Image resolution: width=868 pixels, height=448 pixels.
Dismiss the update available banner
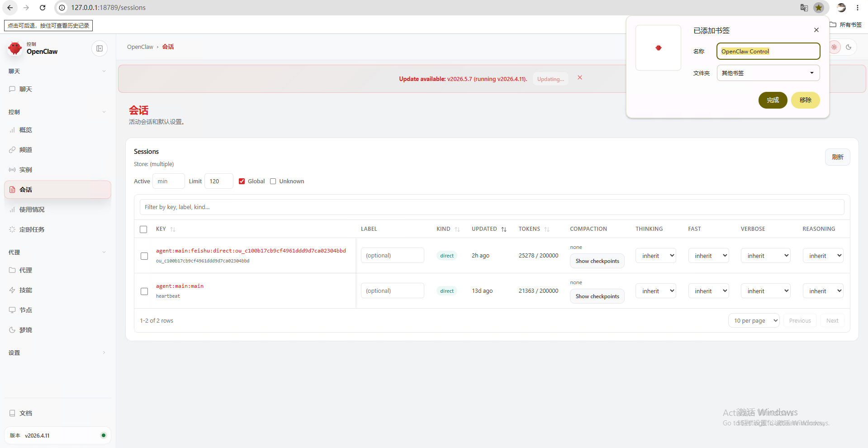coord(580,78)
